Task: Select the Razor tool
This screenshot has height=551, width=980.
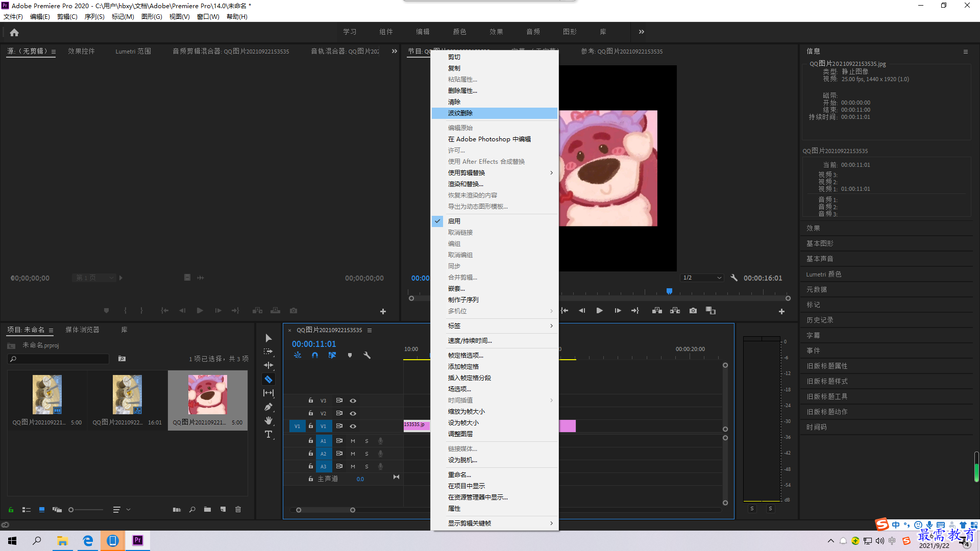Action: pos(268,379)
